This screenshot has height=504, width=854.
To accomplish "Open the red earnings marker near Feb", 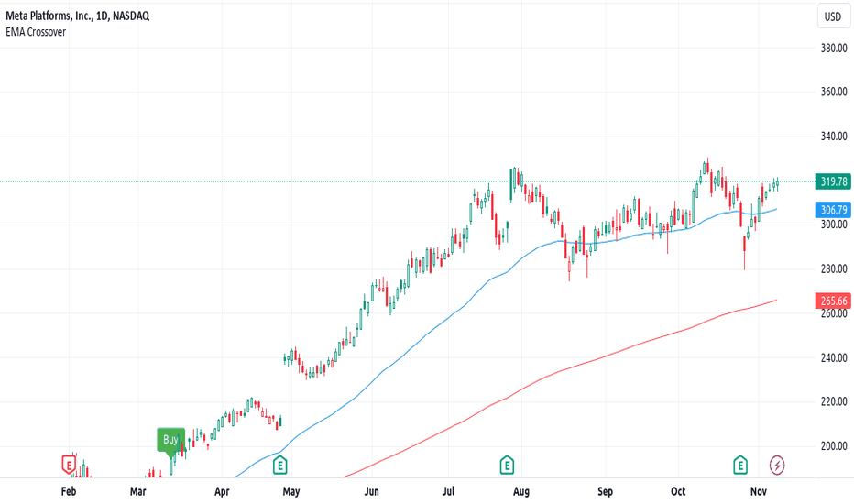I will [x=69, y=465].
